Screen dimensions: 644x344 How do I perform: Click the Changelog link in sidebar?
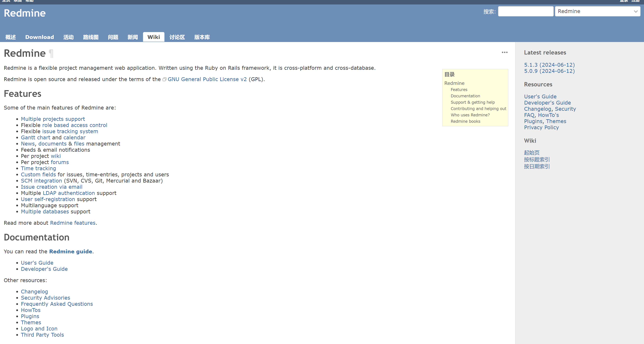tap(537, 109)
